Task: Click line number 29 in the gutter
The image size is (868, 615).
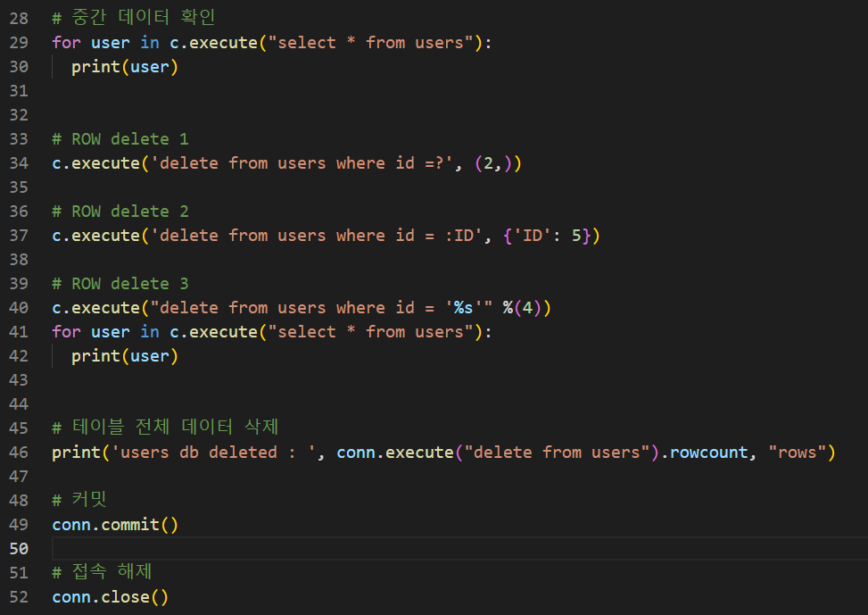Action: (x=19, y=43)
